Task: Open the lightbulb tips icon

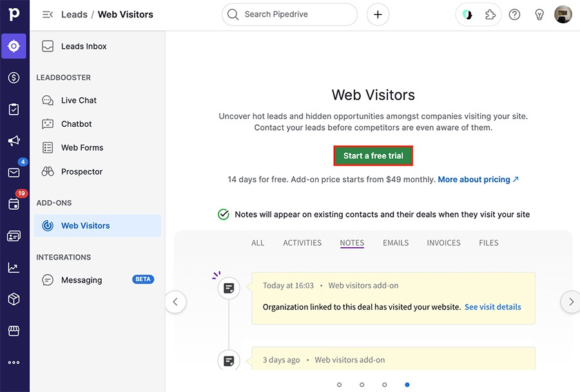Action: point(539,15)
